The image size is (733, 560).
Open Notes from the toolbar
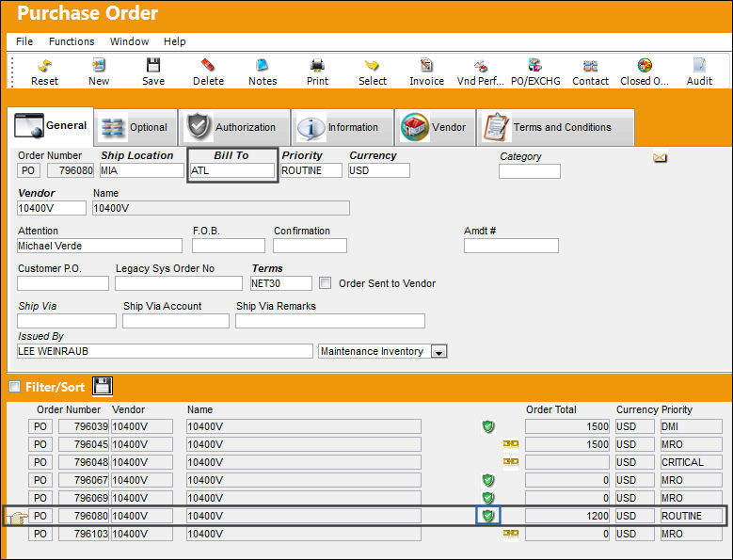(x=263, y=66)
